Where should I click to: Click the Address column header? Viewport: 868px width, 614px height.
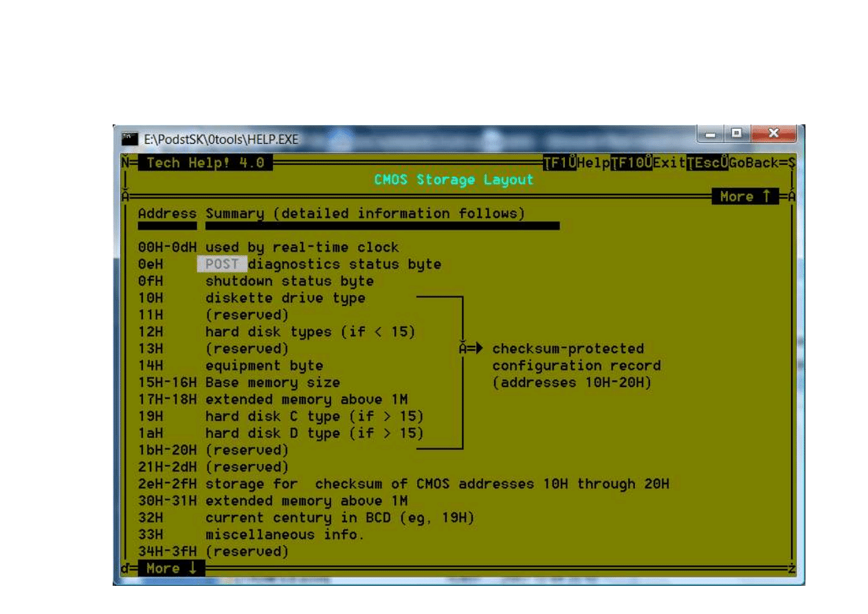point(166,214)
